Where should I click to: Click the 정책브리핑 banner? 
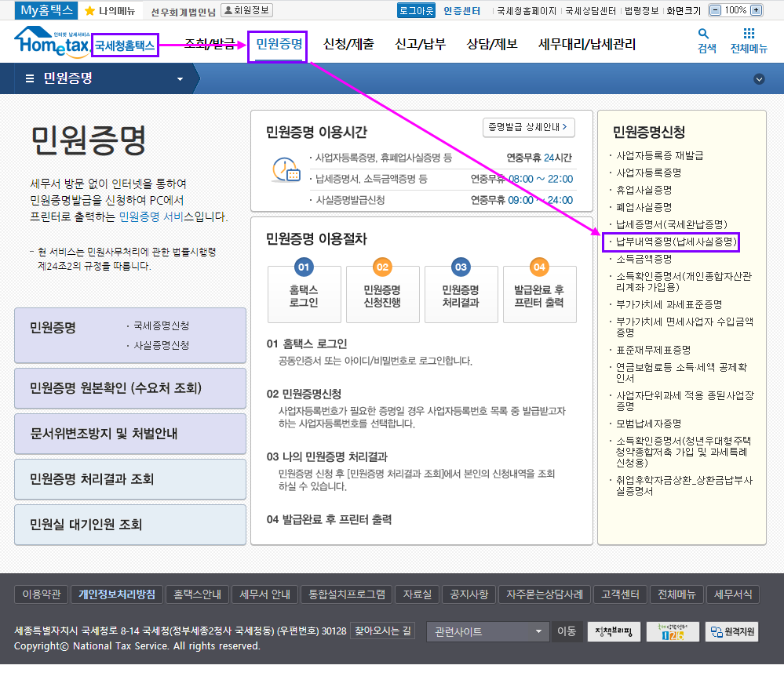click(614, 632)
